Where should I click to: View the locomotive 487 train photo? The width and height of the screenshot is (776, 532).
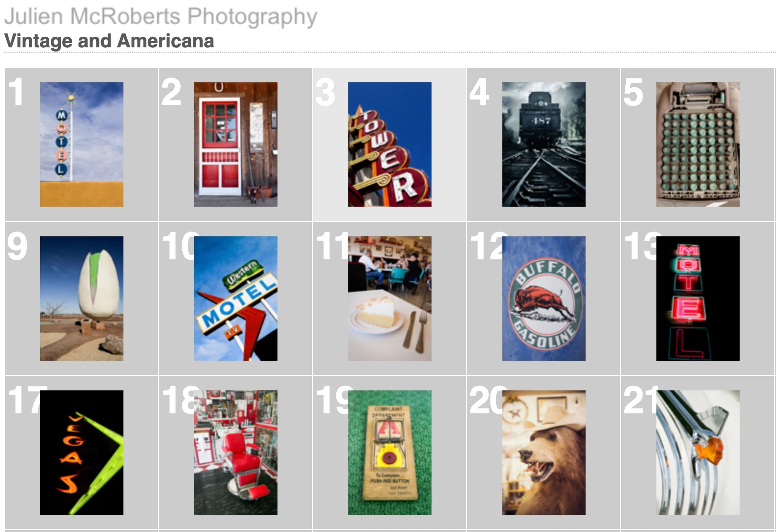tap(544, 144)
